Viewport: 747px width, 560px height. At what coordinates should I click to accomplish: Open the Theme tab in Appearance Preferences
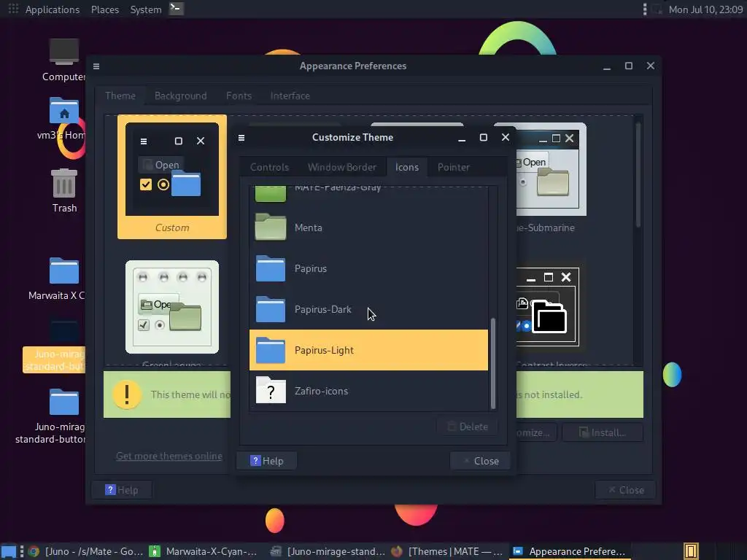pyautogui.click(x=120, y=96)
